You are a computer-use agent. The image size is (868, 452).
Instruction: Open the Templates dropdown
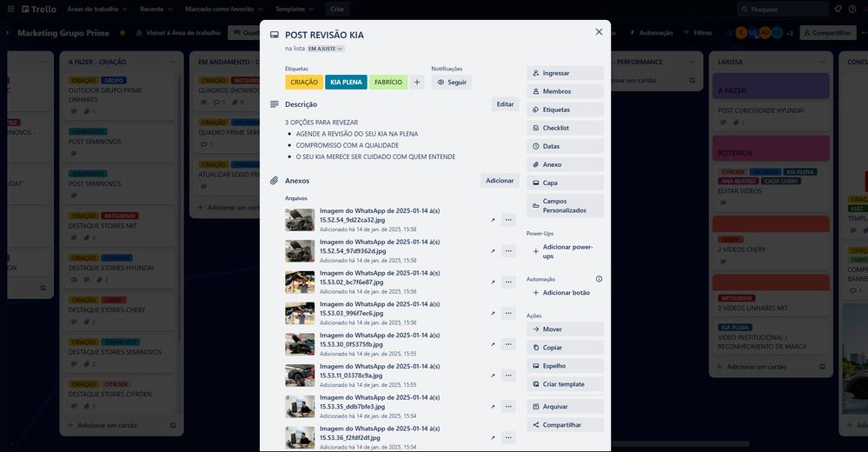pyautogui.click(x=295, y=9)
